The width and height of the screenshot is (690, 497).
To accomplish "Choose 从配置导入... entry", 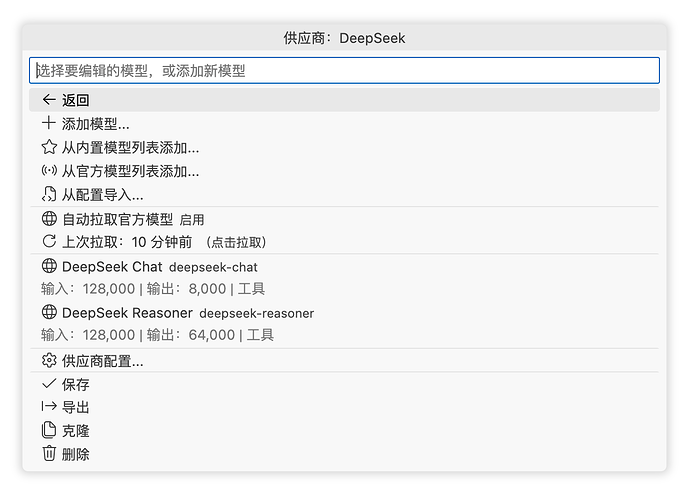I will [x=344, y=195].
